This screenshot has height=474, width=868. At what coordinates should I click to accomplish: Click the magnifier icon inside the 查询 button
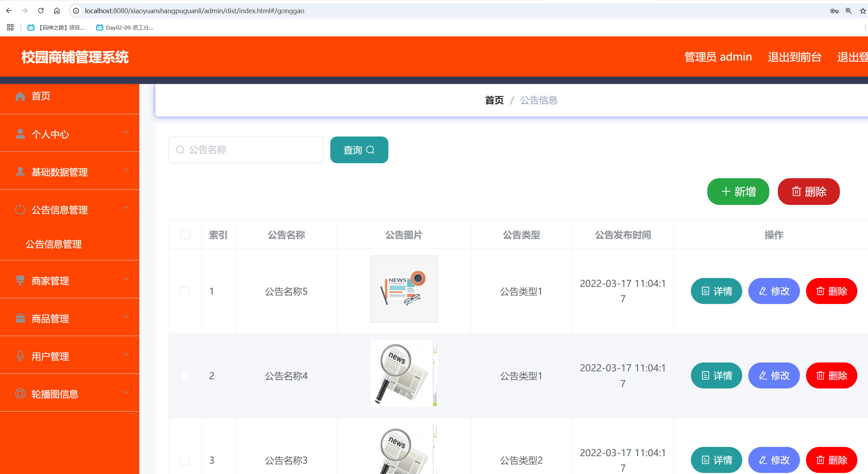point(371,150)
